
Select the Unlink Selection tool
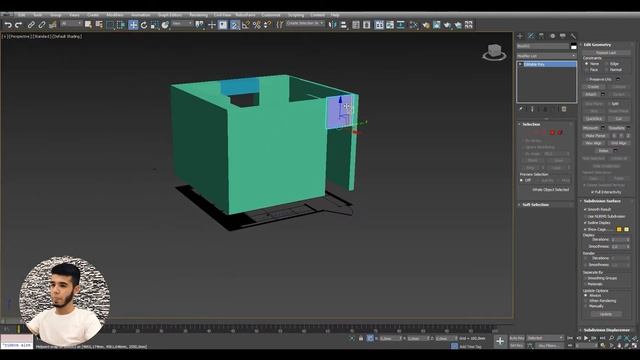coord(42,25)
